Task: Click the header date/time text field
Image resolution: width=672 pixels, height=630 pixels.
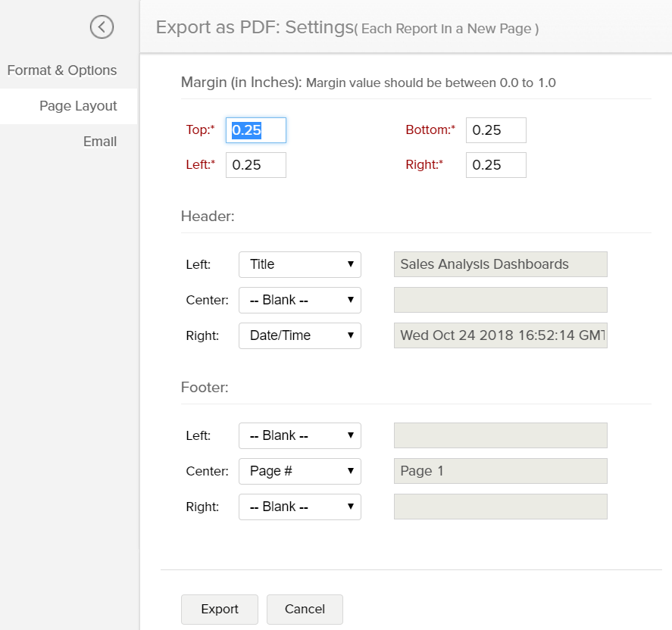Action: click(x=500, y=335)
